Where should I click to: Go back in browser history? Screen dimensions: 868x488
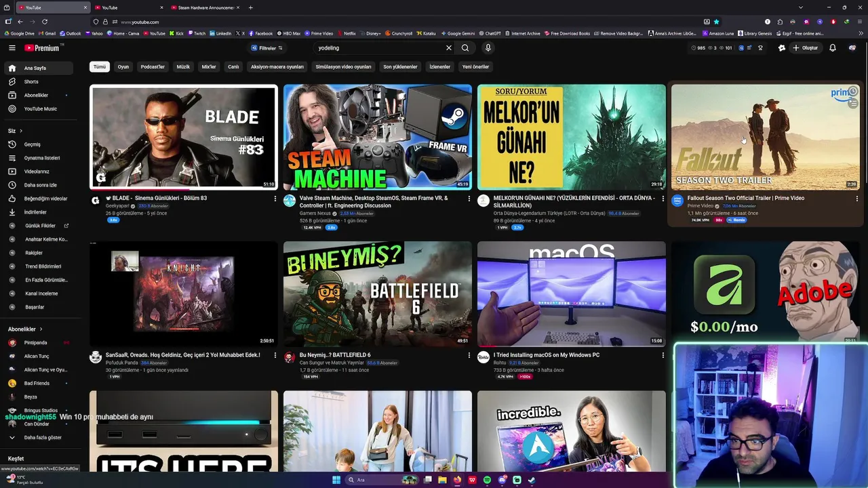[20, 22]
